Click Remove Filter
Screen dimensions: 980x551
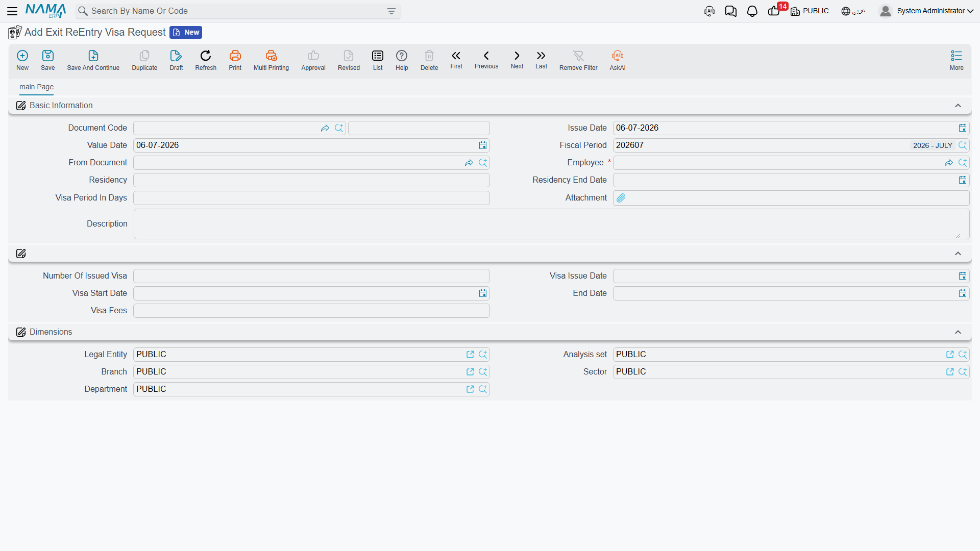(x=578, y=60)
